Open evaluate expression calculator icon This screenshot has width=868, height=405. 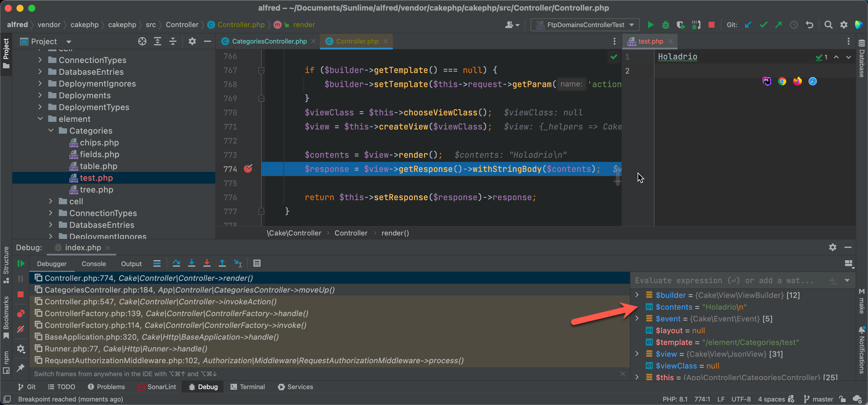[x=257, y=263]
